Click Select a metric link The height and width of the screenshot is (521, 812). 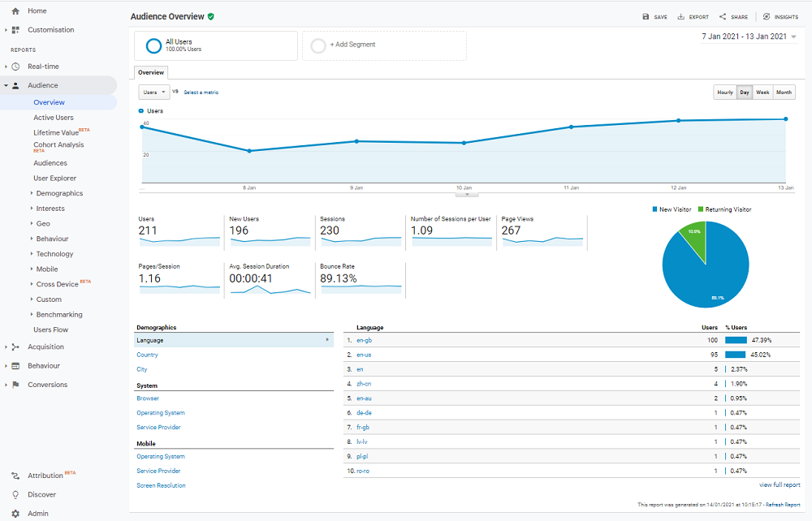coord(201,92)
